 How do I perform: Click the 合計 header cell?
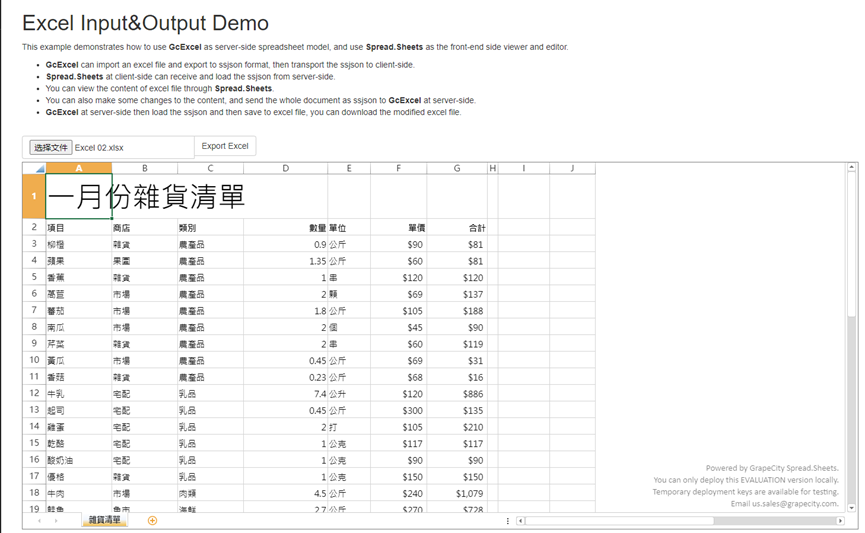(457, 227)
